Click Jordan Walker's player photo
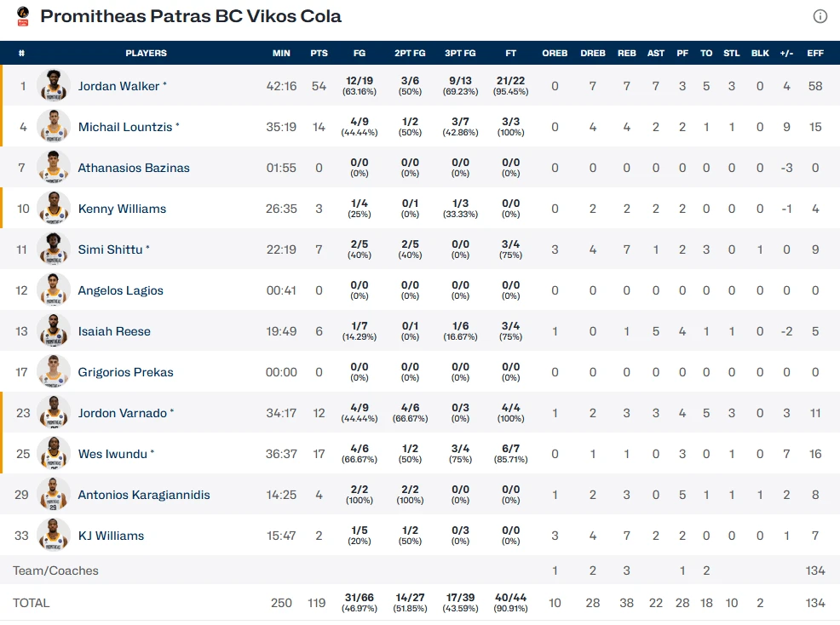The width and height of the screenshot is (840, 625). (x=53, y=85)
